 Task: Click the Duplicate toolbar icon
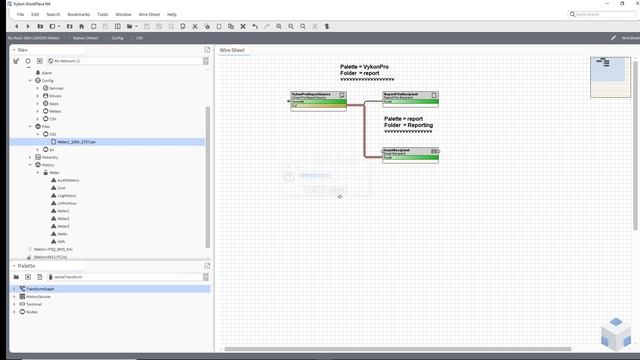click(231, 26)
